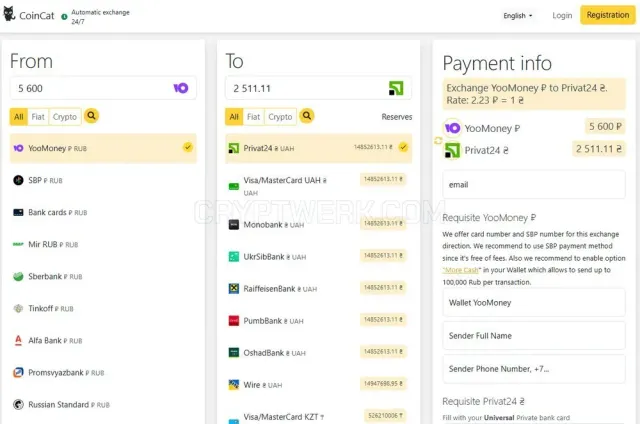Click Privat24 icon in Payment info
The image size is (640, 424).
[x=452, y=150]
